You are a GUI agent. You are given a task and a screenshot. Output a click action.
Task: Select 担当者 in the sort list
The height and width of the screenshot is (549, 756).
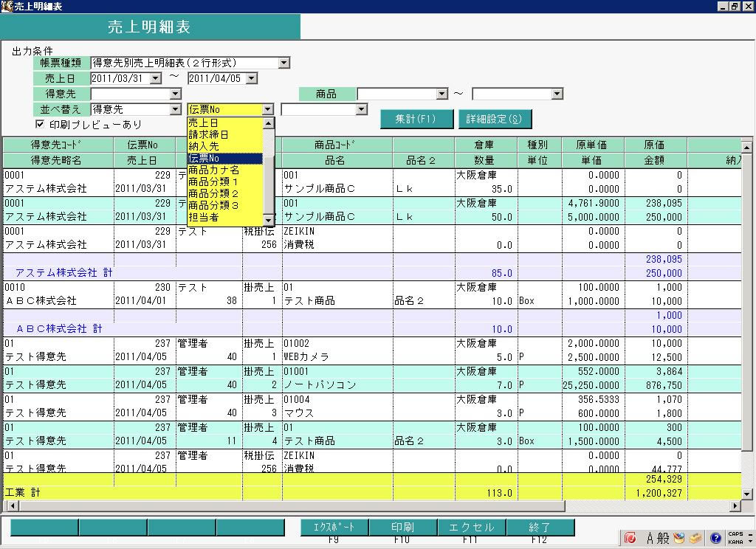(x=225, y=217)
